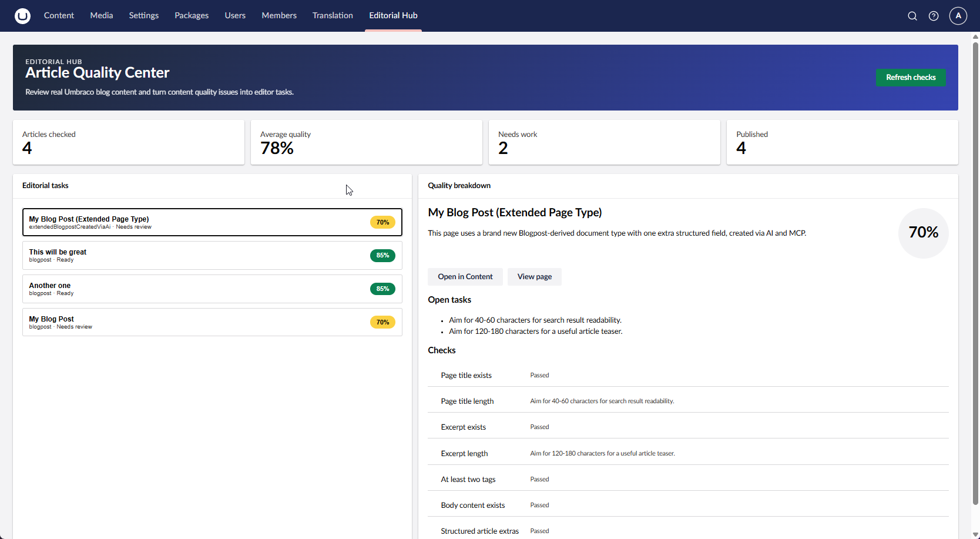Select the 'My Blog Post' blogpost task
Viewport: 980px width, 539px height.
pos(212,322)
